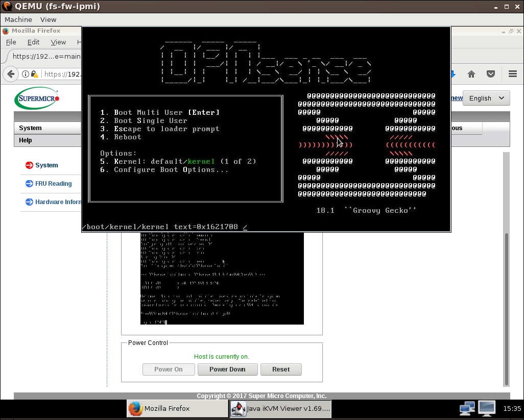Open the network icon in the system tray
Image resolution: width=524 pixels, height=420 pixels.
(467, 408)
